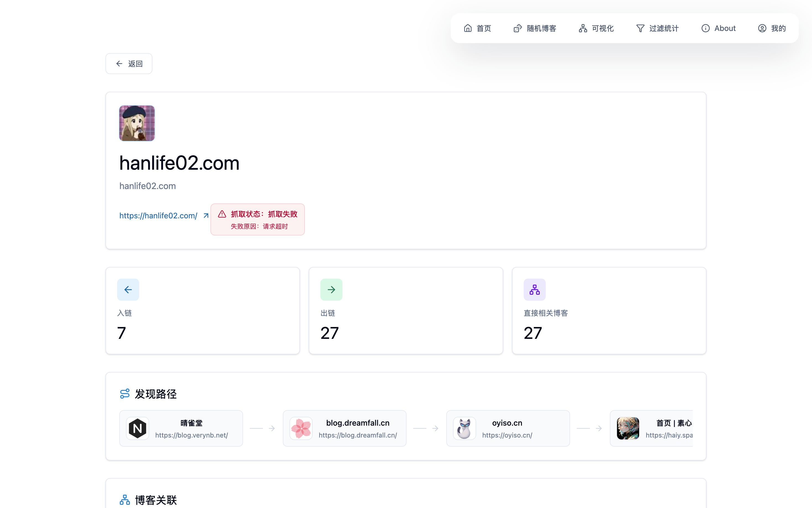Go to 随机博客 random blog
812x508 pixels.
click(x=535, y=28)
